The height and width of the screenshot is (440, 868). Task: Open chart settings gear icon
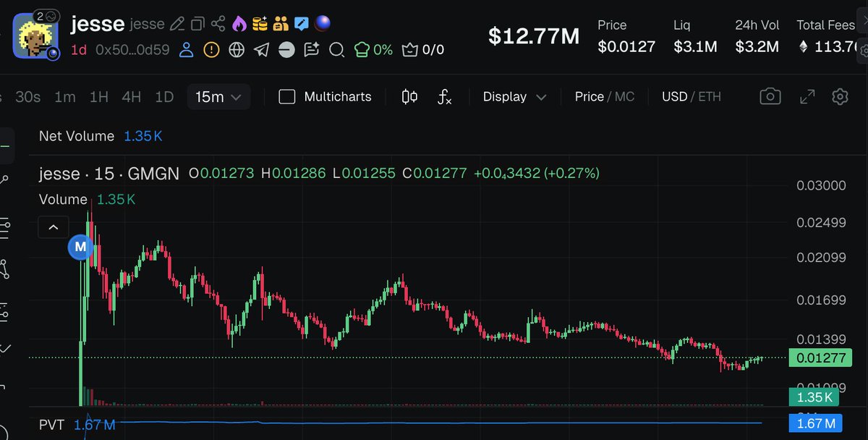tap(840, 96)
